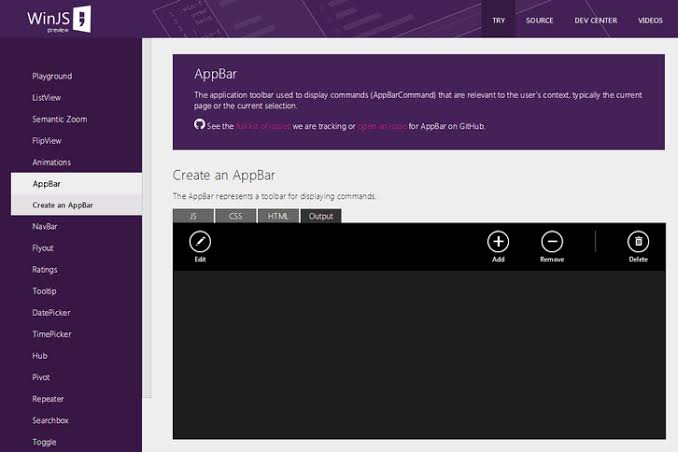678x452 pixels.
Task: Click the Create an AppBar heading
Action: point(224,175)
